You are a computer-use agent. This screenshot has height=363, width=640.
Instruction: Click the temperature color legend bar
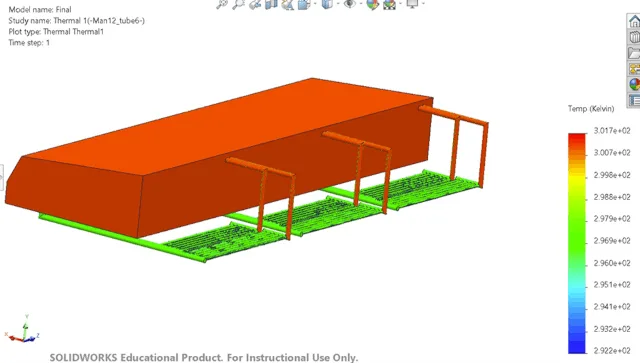coord(577,243)
